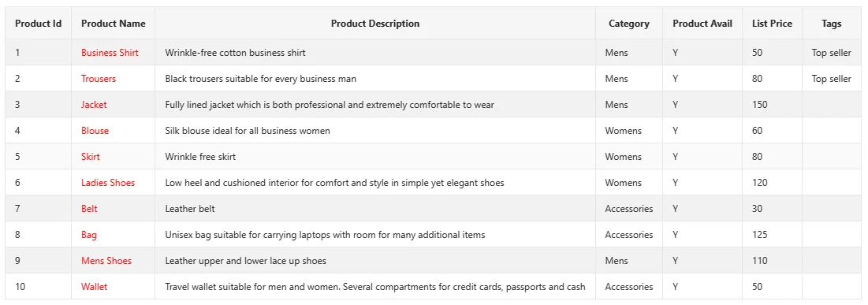Open the Bag product link
Image resolution: width=868 pixels, height=305 pixels.
tap(89, 235)
